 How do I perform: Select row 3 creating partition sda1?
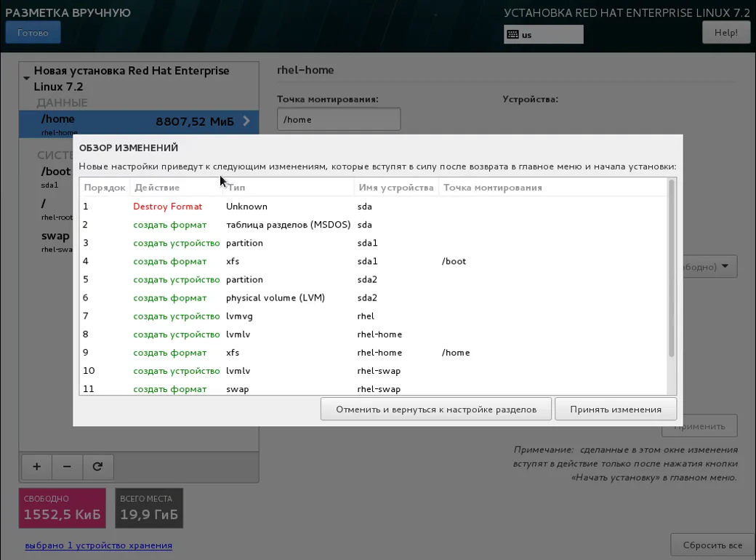point(373,243)
